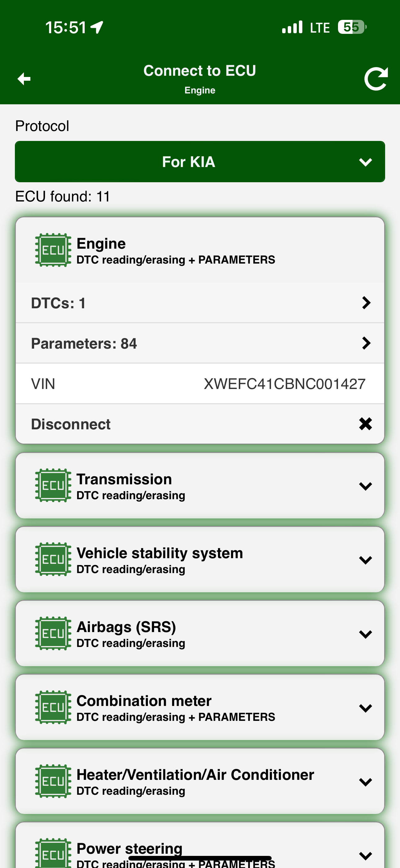Expand the Combination meter chevron

[x=365, y=708]
